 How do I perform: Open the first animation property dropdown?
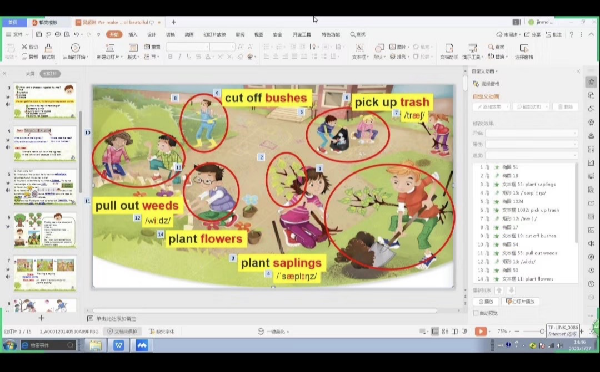tap(532, 133)
